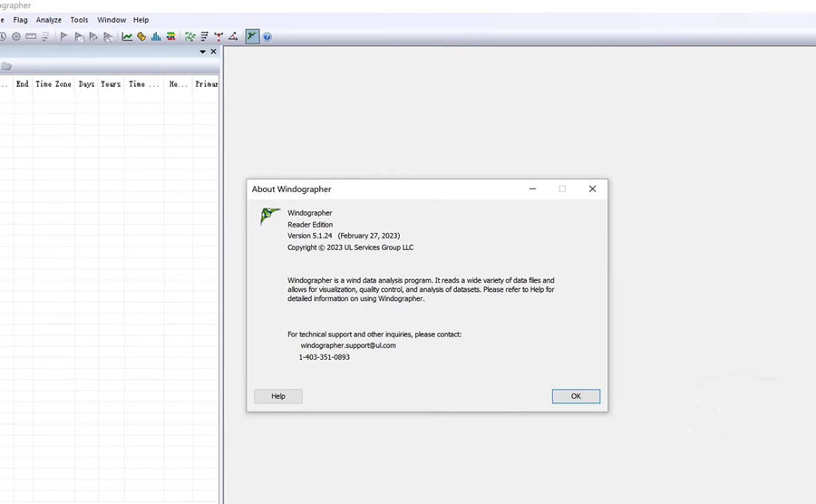Click the grayed filter lines icon
Viewport: 816px width, 504px height.
(x=45, y=36)
